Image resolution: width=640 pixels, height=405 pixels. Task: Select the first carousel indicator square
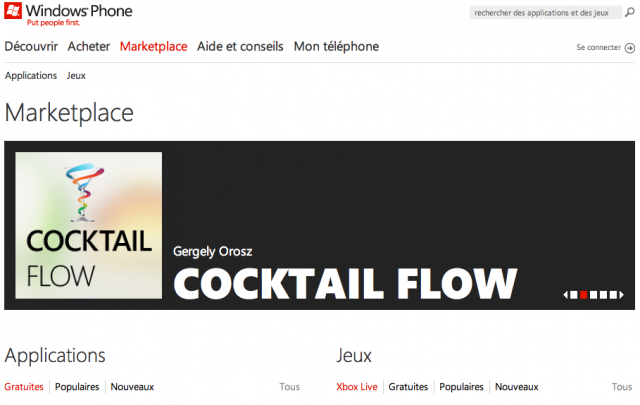pyautogui.click(x=573, y=295)
